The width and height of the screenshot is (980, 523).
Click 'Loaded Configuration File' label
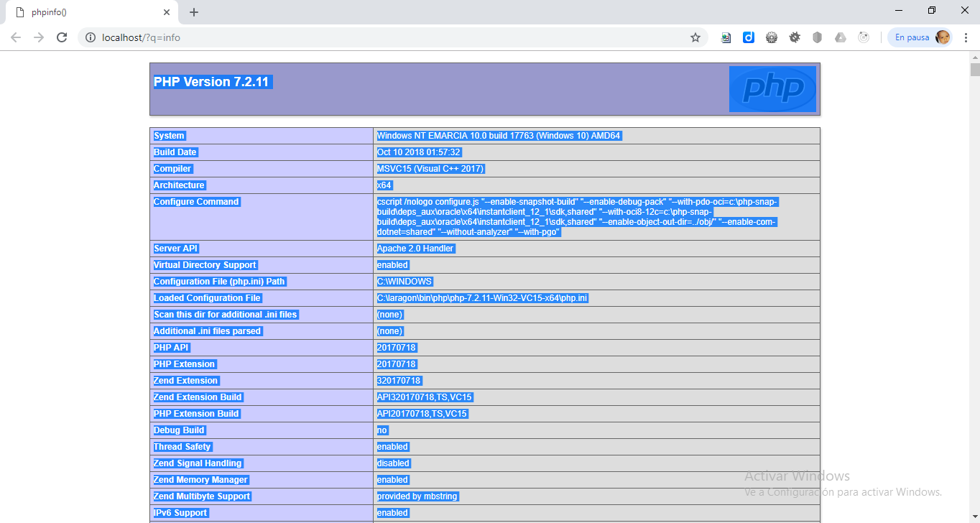point(207,298)
